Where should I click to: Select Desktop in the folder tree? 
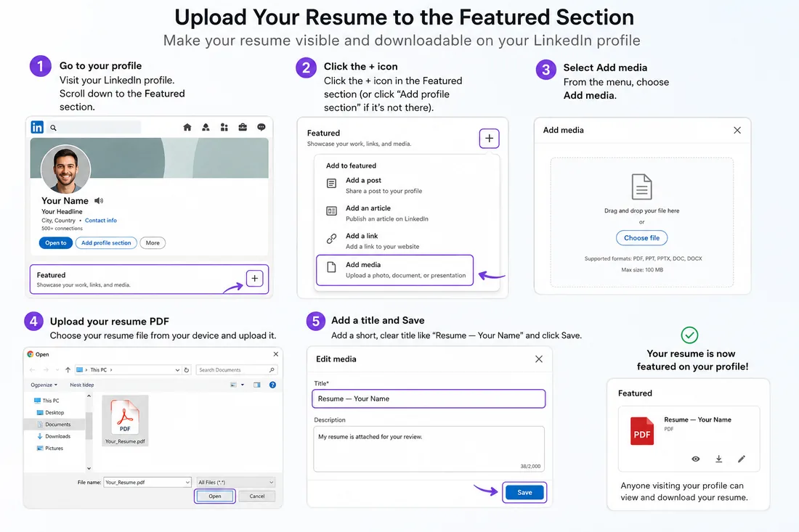pos(50,413)
